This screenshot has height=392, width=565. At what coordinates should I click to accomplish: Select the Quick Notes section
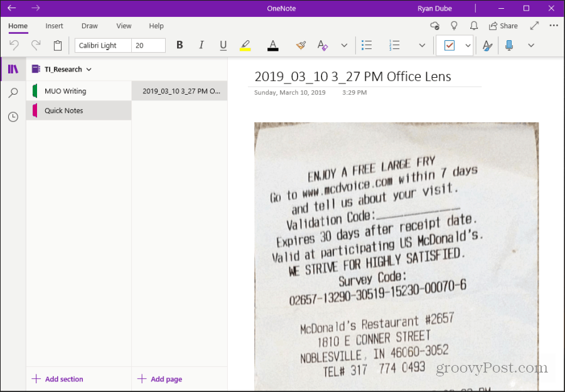79,110
